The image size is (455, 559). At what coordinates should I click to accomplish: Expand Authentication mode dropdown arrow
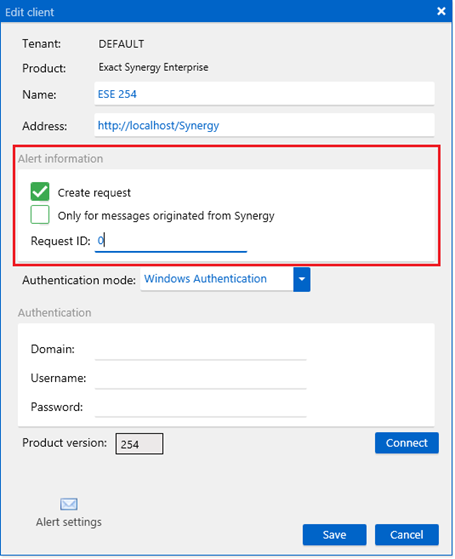click(x=302, y=279)
